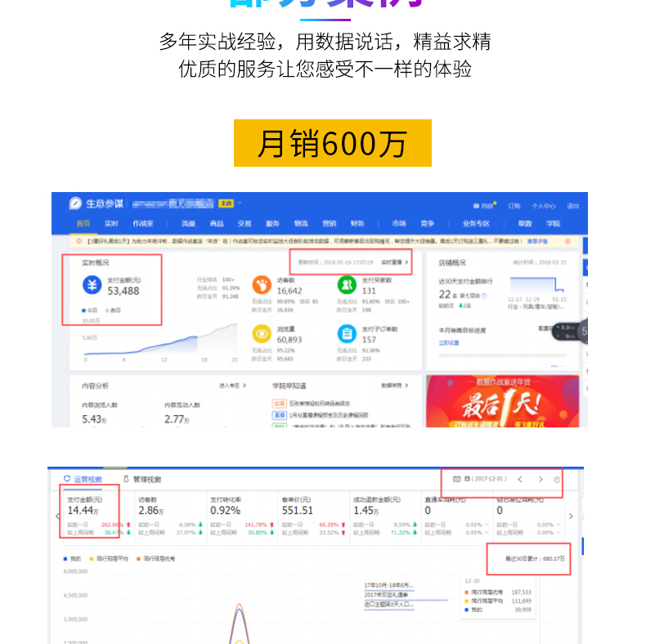Click the 2017年双旦礼遇季 chart annotation

(386, 595)
